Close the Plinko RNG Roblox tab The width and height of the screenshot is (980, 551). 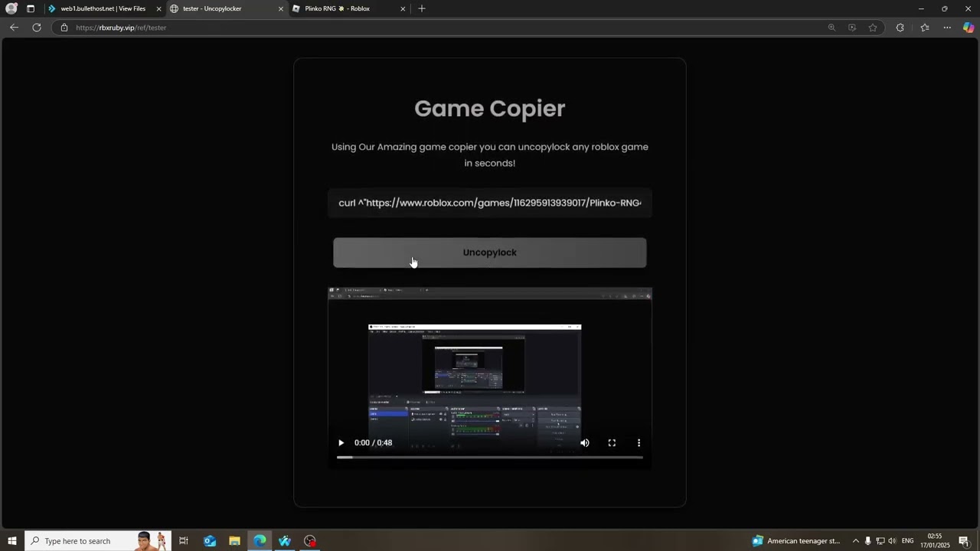[403, 8]
